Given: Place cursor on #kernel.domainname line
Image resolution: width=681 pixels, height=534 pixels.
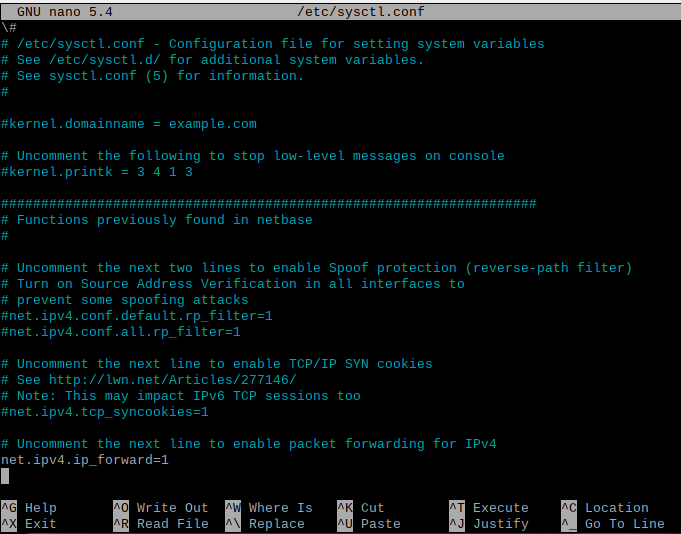Looking at the screenshot, I should coord(128,124).
